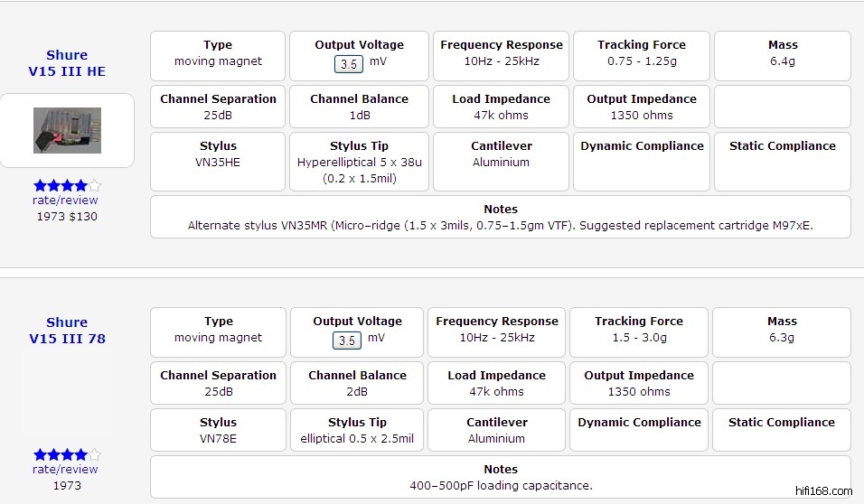The width and height of the screenshot is (864, 504).
Task: Click second rating star for V15 III HE
Action: 53,186
